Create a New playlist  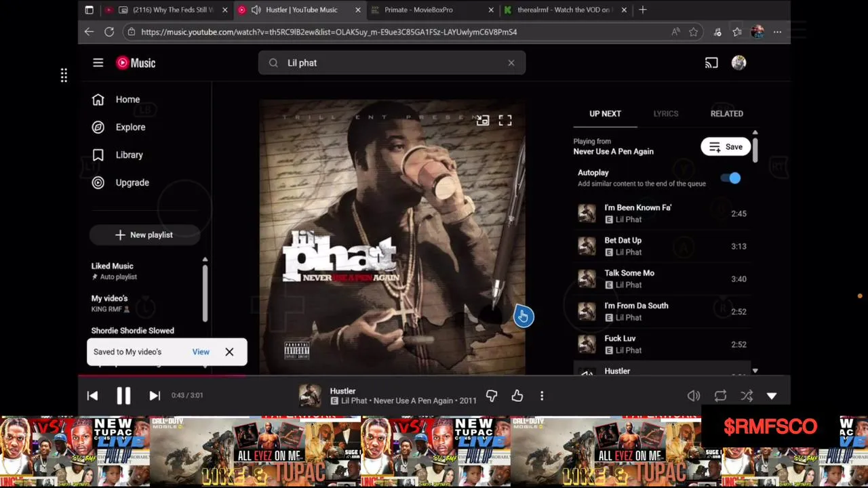[144, 235]
